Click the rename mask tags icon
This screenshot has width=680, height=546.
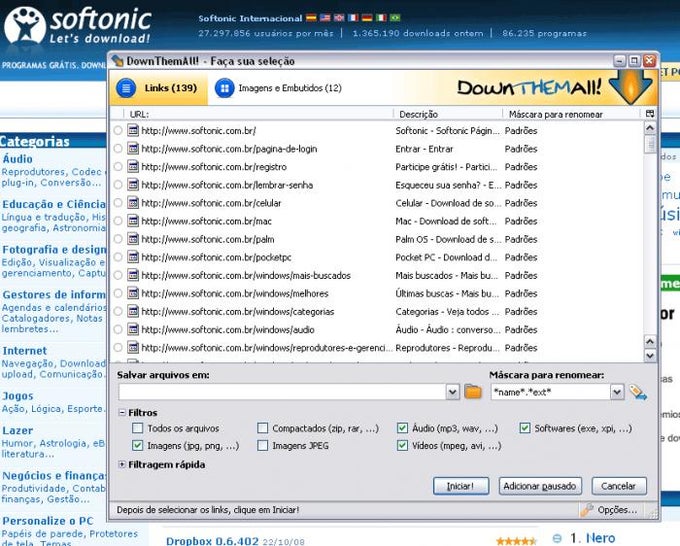[x=638, y=392]
